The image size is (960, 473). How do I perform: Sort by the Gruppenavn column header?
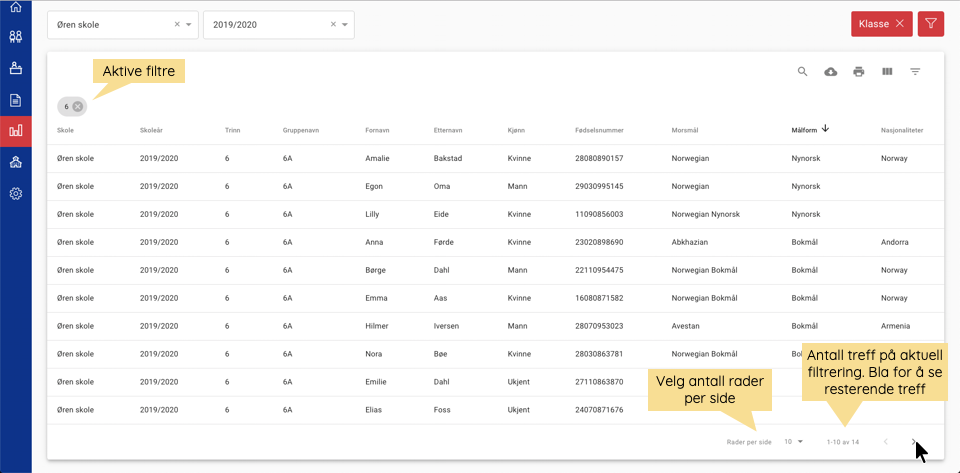[301, 130]
